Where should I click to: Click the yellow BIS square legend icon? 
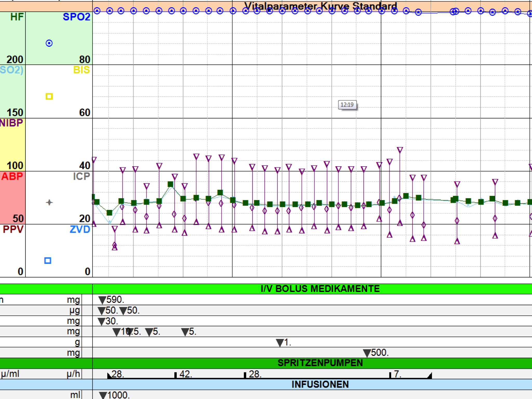coord(49,96)
